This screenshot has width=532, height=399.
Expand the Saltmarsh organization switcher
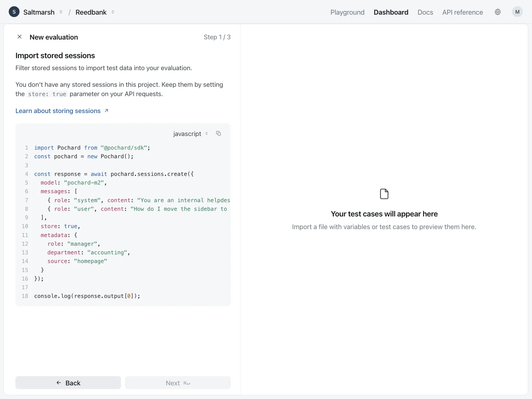[x=61, y=12]
